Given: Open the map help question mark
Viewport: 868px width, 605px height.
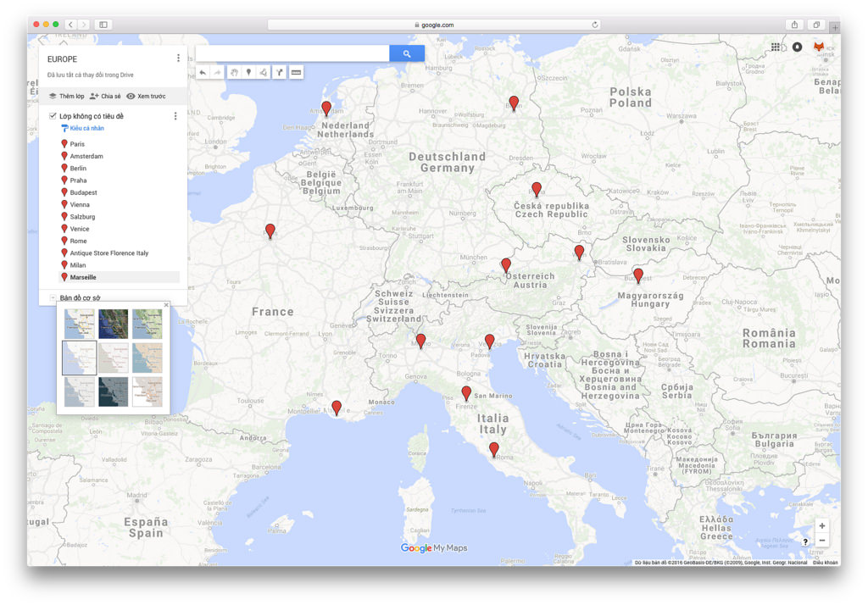Looking at the screenshot, I should coord(805,542).
